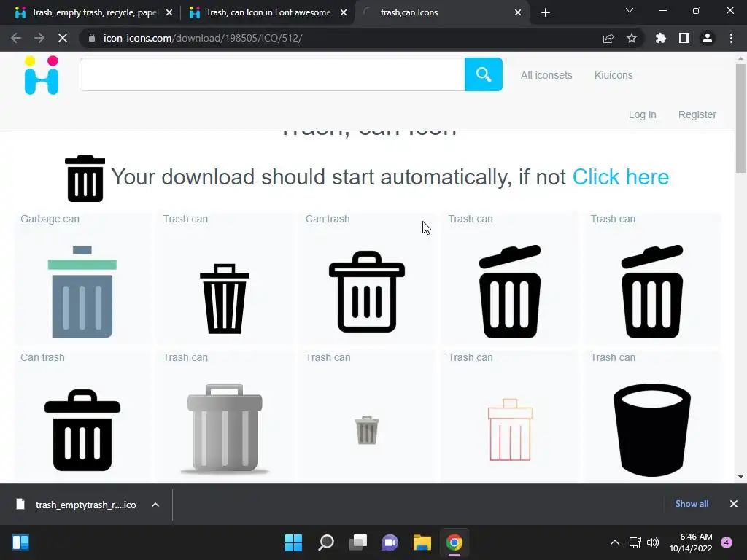
Task: Select the small gray trash can thumbnail
Action: pos(367,430)
